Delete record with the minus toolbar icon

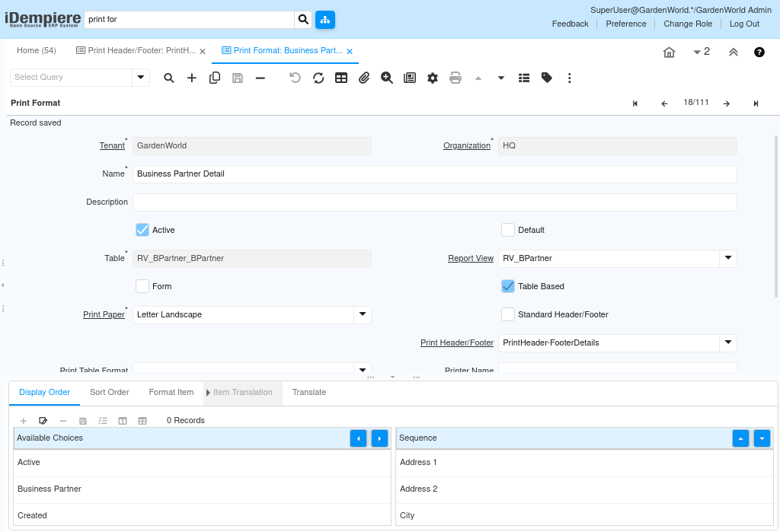click(x=261, y=78)
